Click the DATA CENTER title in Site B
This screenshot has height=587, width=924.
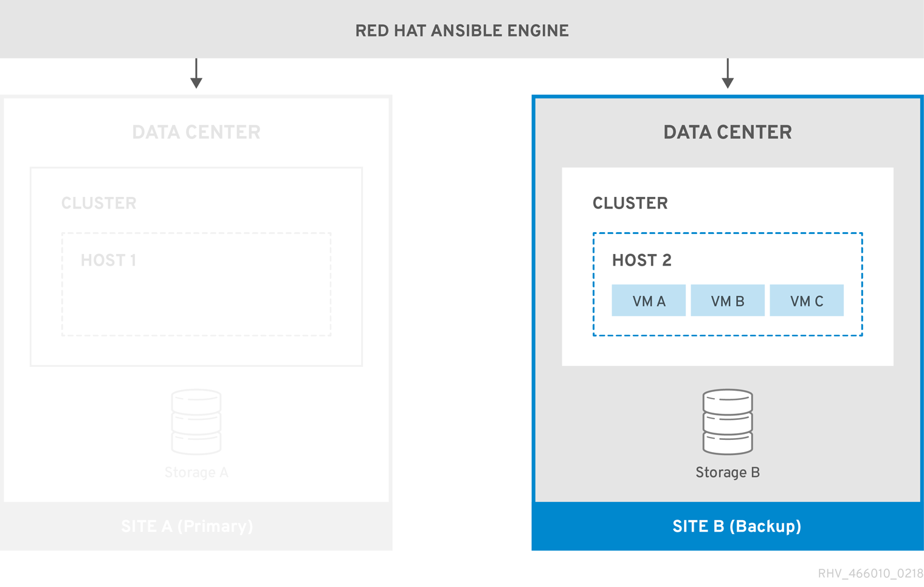pyautogui.click(x=728, y=132)
